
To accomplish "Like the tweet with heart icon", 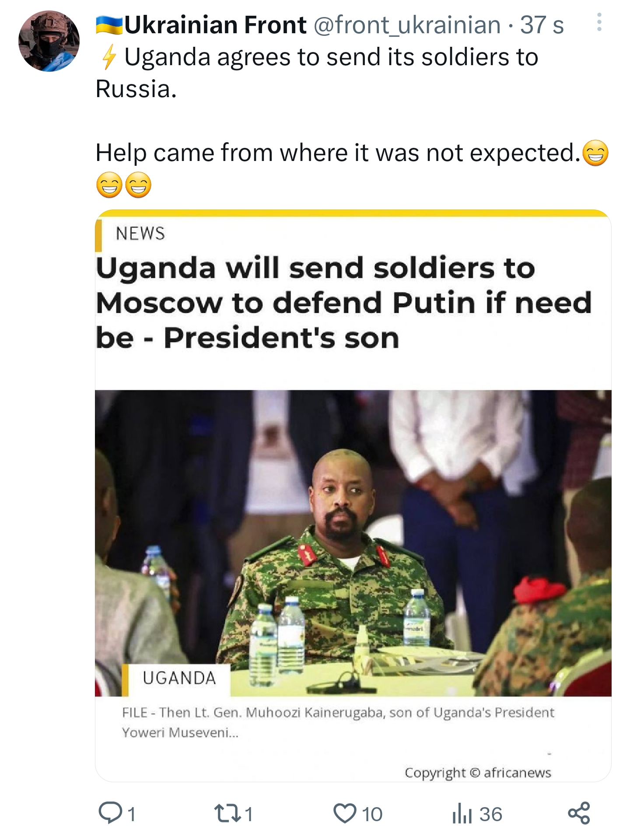I will point(345,814).
